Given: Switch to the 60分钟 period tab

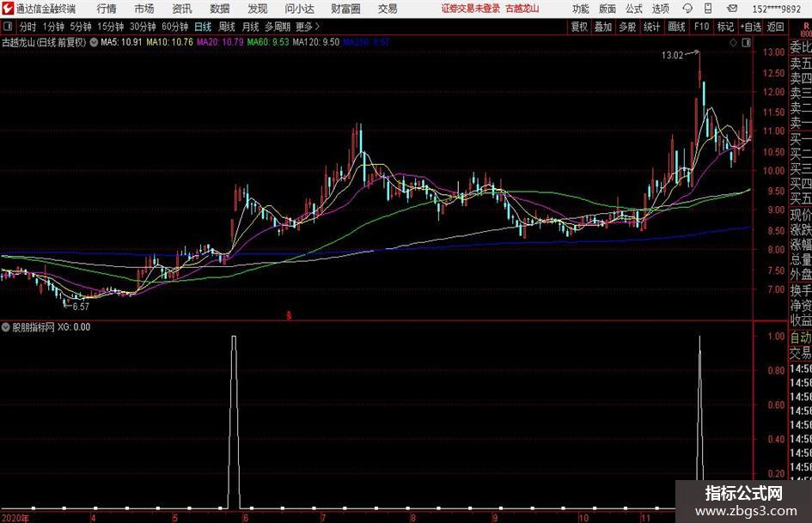Looking at the screenshot, I should point(175,27).
